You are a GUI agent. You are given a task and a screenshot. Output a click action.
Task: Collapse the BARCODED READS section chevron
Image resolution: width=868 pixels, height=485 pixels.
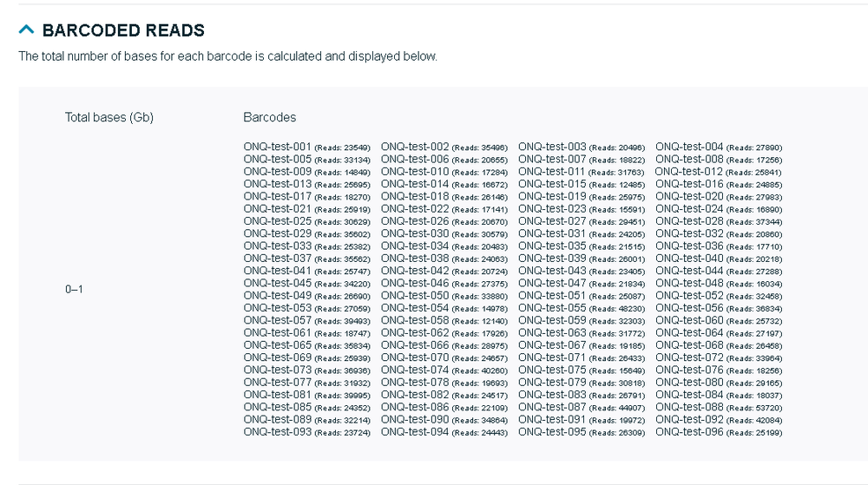click(x=26, y=29)
